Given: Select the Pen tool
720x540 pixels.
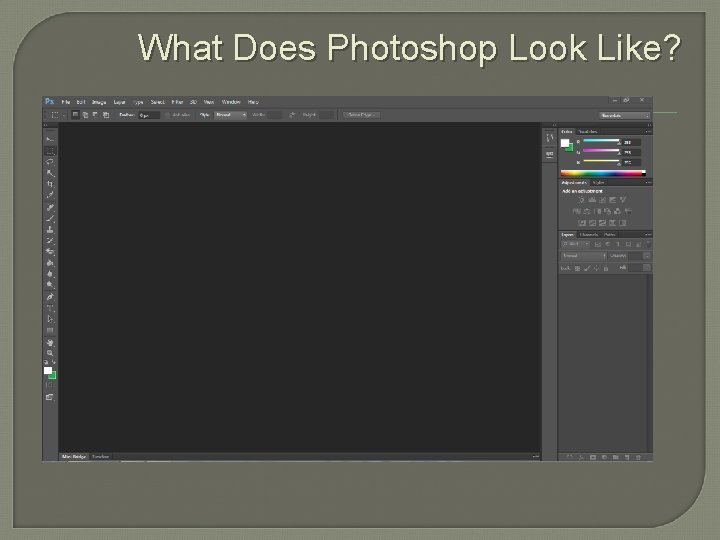Looking at the screenshot, I should pos(50,297).
